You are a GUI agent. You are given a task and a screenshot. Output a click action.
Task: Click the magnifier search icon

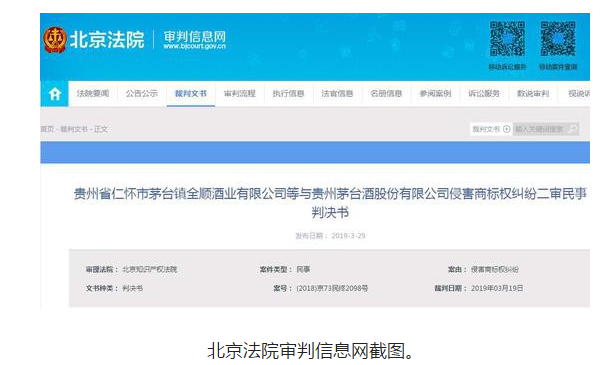(573, 129)
